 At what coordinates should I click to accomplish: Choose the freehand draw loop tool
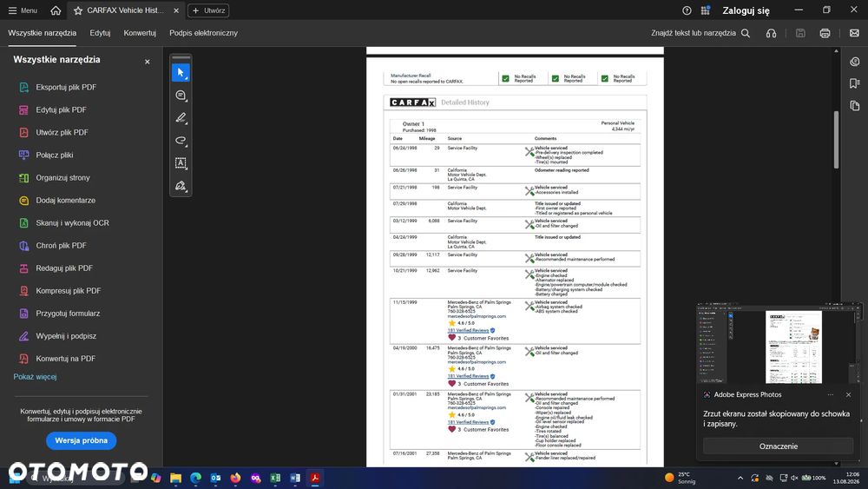(181, 141)
